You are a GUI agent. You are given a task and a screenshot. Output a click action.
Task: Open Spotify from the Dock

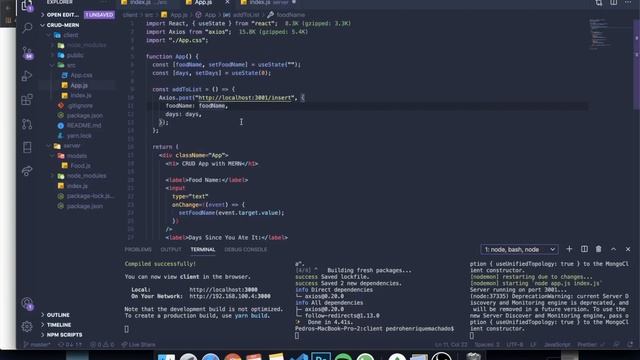tap(343, 357)
